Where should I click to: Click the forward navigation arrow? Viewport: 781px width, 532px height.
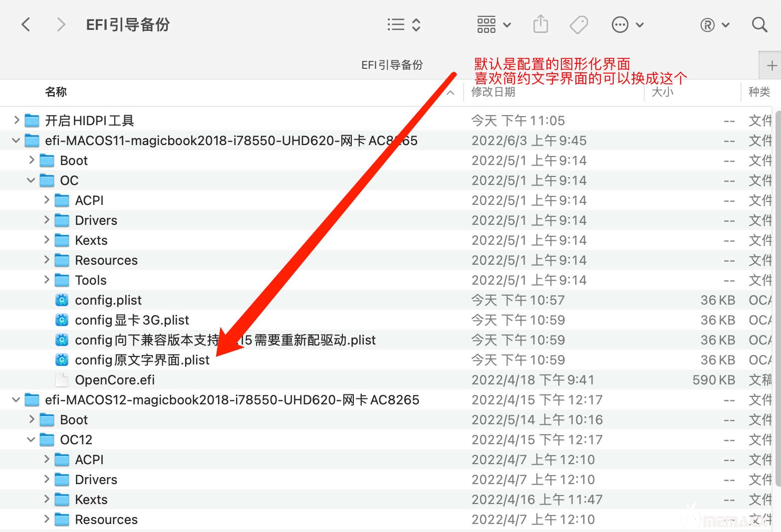pyautogui.click(x=61, y=24)
